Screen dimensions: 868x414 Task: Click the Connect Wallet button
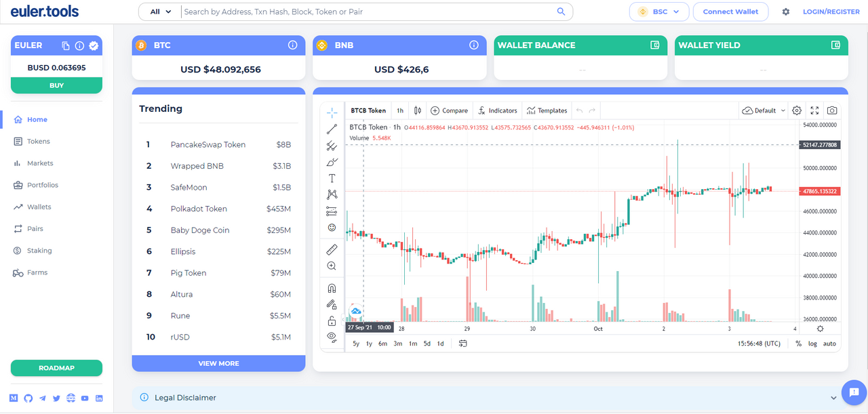[x=730, y=12]
